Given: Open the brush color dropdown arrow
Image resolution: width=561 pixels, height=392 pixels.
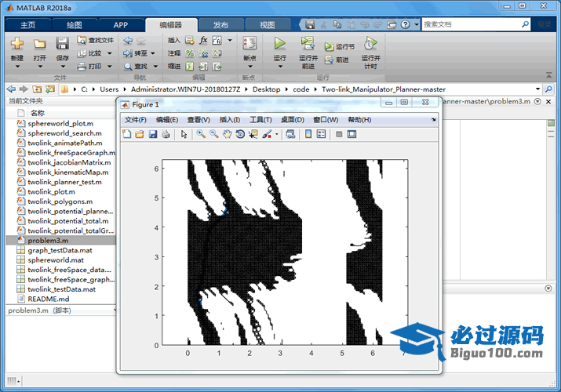Looking at the screenshot, I should (x=276, y=135).
